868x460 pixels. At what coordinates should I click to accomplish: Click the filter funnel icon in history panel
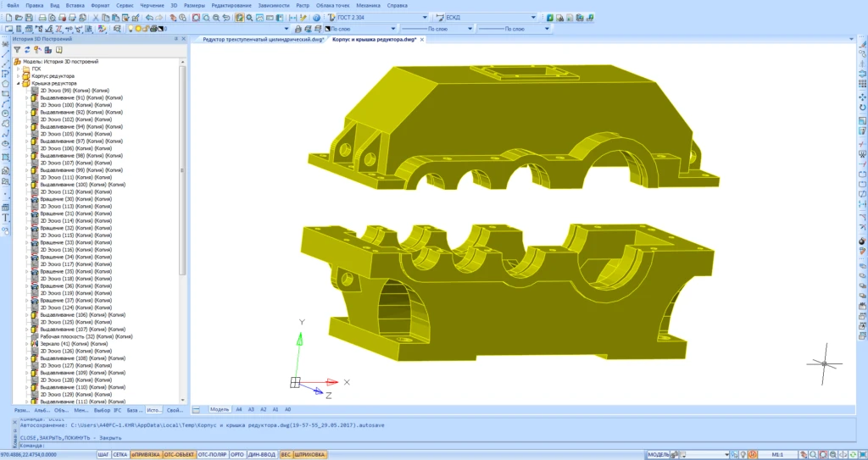(x=17, y=50)
